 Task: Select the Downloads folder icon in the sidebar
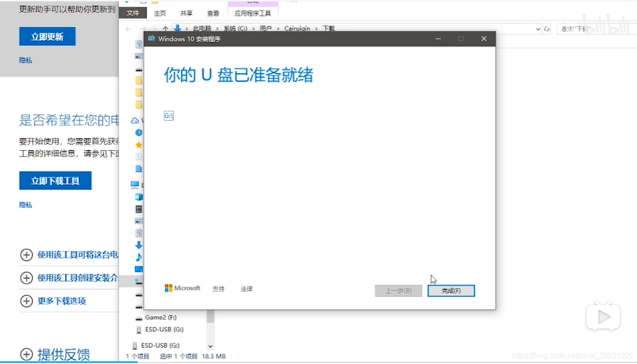click(x=139, y=245)
